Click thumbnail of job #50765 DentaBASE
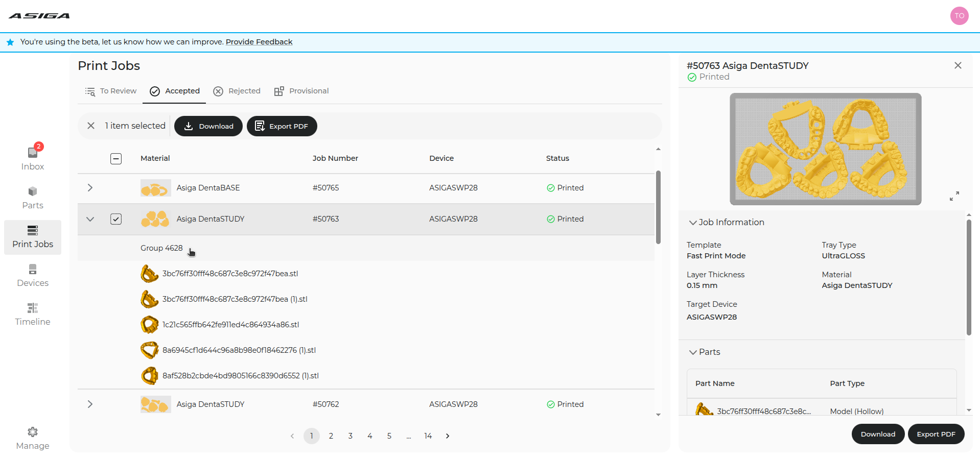This screenshot has height=459, width=980. [x=156, y=188]
